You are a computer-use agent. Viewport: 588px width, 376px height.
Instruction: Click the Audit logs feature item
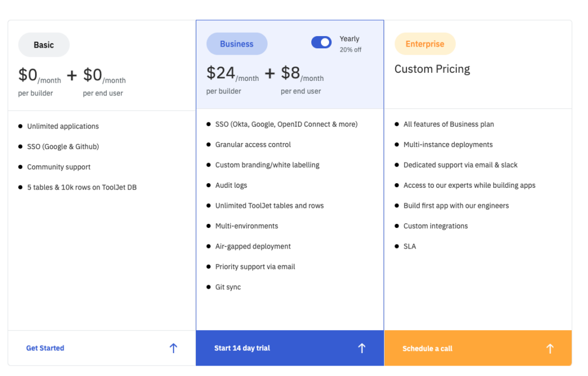click(x=231, y=185)
